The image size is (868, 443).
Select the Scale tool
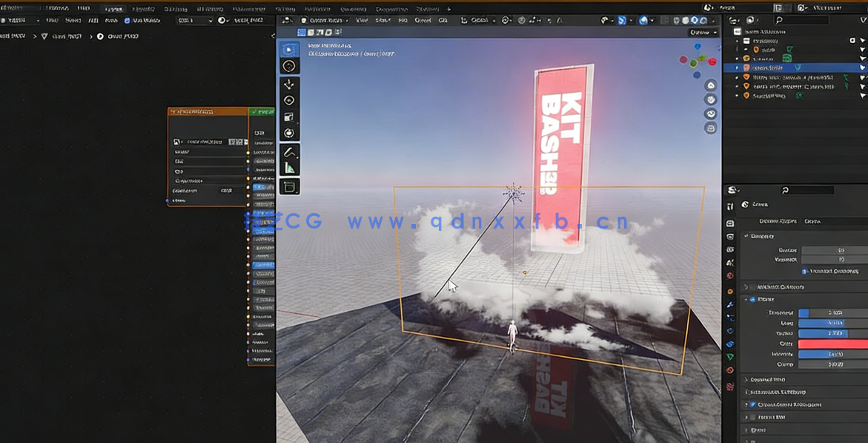pos(289,117)
